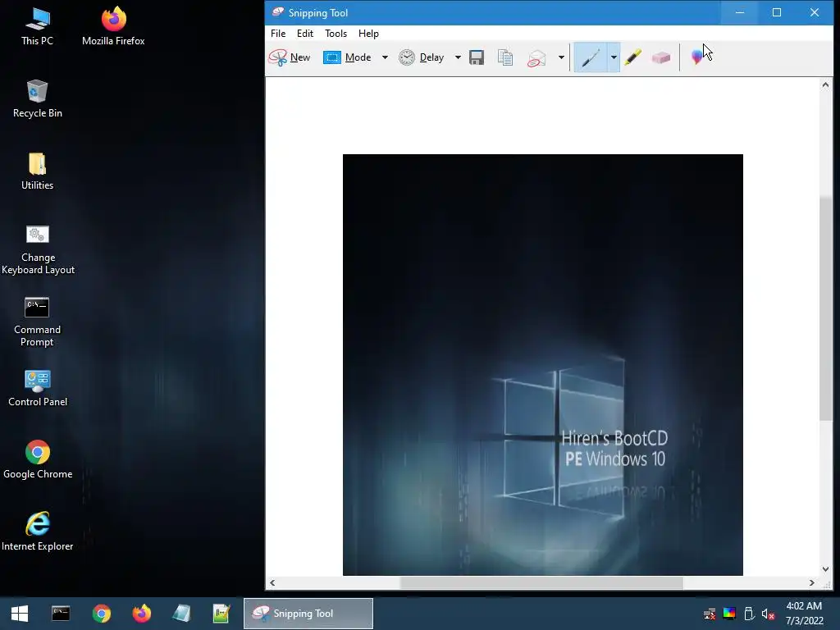Click the green notepad taskbar icon

coord(221,614)
